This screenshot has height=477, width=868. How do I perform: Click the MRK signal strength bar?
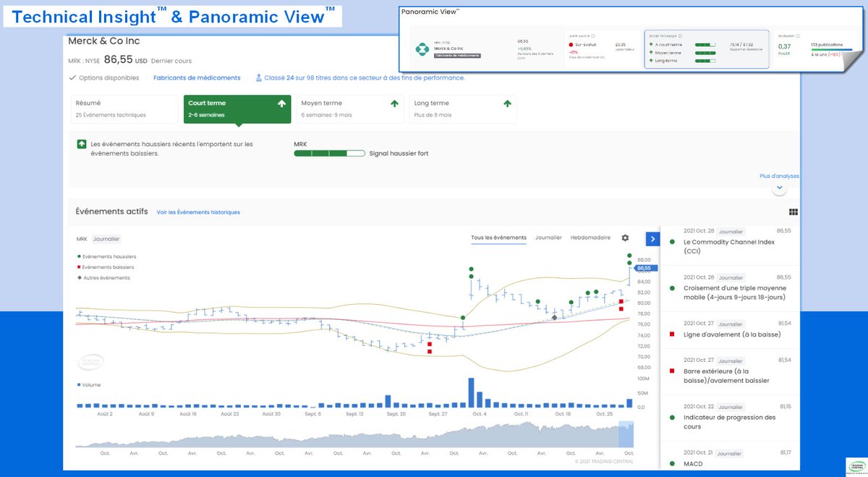[x=330, y=153]
